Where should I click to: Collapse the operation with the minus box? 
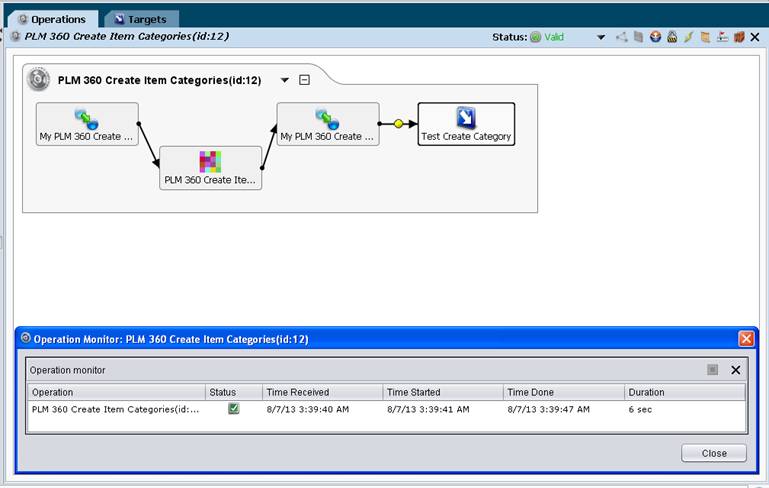[304, 80]
